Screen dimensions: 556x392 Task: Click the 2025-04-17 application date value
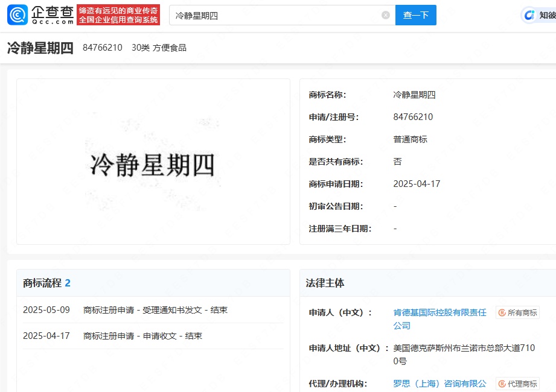[417, 184]
